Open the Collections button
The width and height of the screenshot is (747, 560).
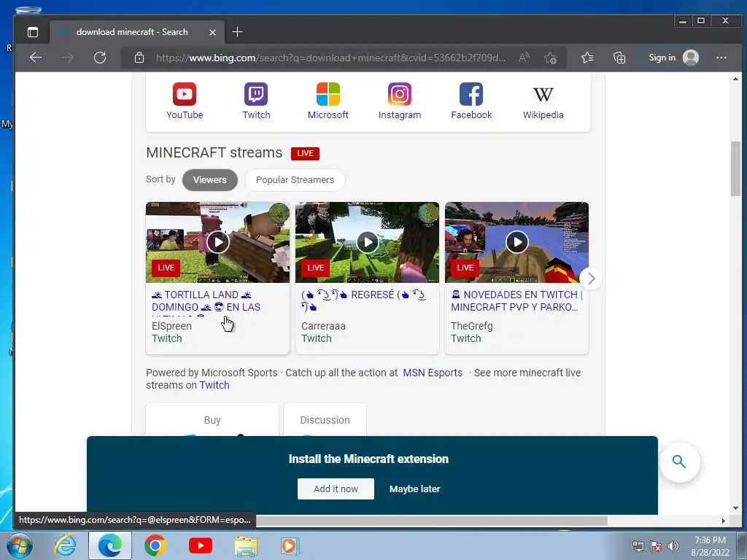619,58
